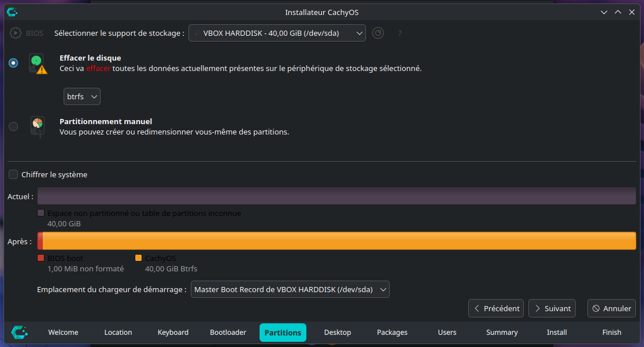Go to the Desktop step tab

338,333
